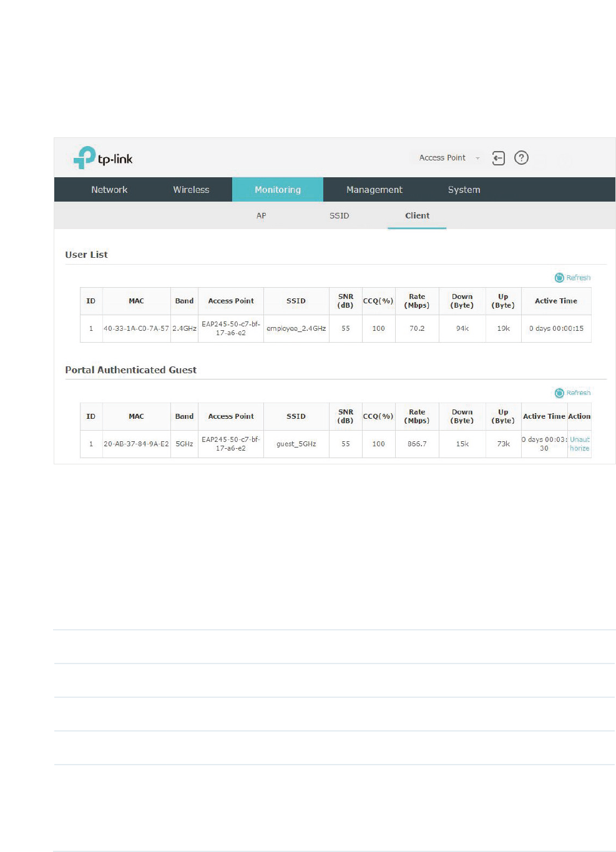Click the guest_5GHz SSID cell
Image resolution: width=616 pixels, height=852 pixels.
pos(296,444)
